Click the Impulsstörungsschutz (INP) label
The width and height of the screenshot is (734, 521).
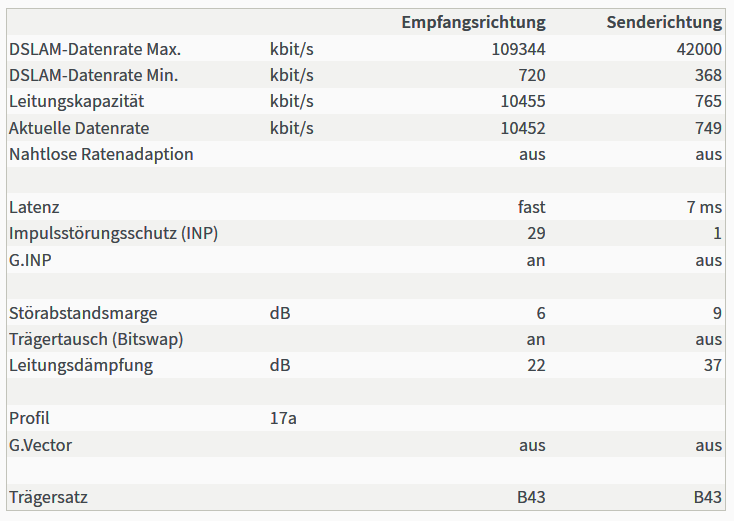tap(114, 233)
